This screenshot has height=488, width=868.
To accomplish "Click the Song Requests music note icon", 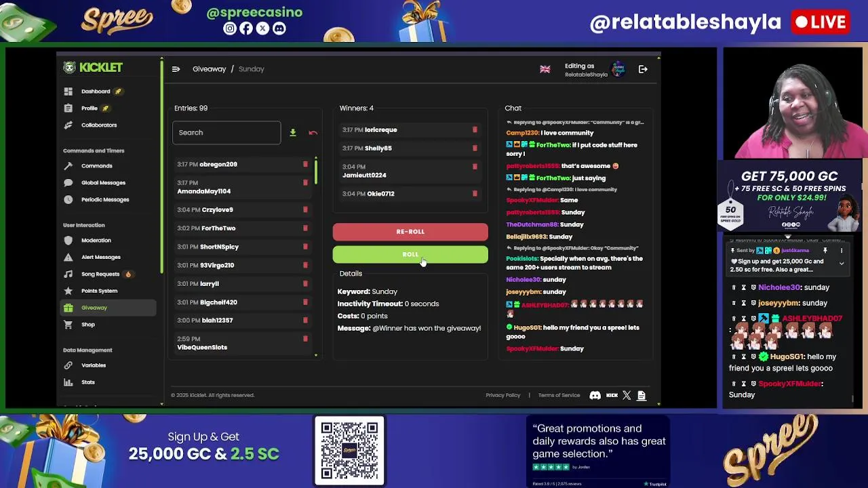I will click(x=68, y=274).
